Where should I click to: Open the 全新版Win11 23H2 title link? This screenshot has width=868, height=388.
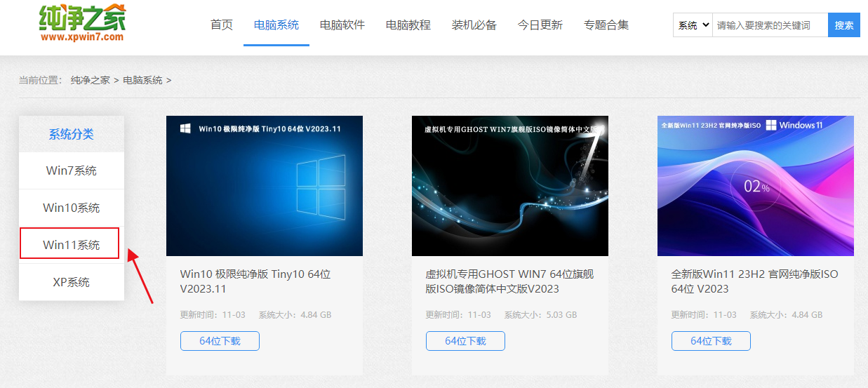(x=754, y=281)
